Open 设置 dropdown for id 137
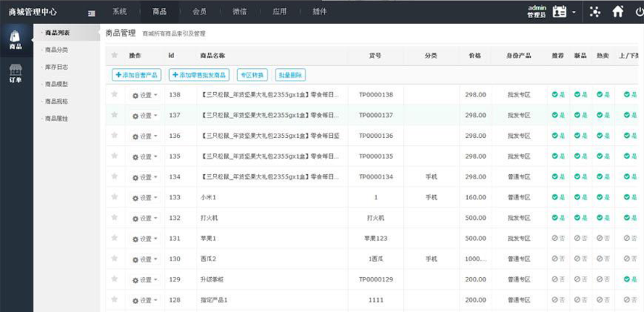Image resolution: width=644 pixels, height=312 pixels. click(x=145, y=115)
